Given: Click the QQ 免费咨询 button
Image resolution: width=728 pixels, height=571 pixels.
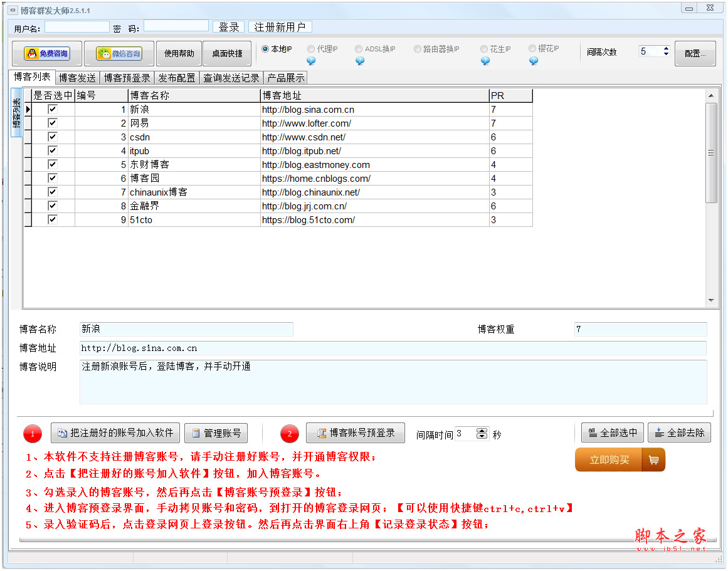Looking at the screenshot, I should click(47, 54).
